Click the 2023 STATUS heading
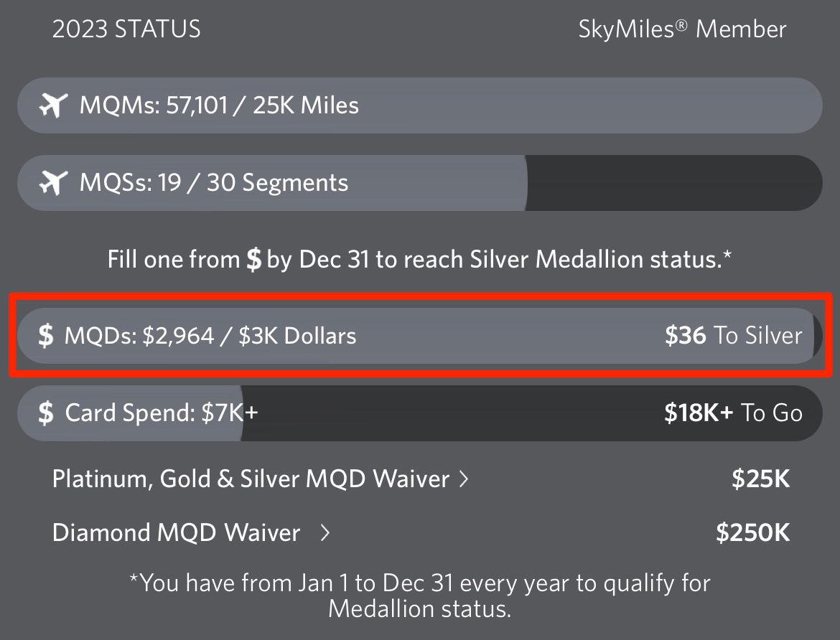840x640 pixels. 127,29
